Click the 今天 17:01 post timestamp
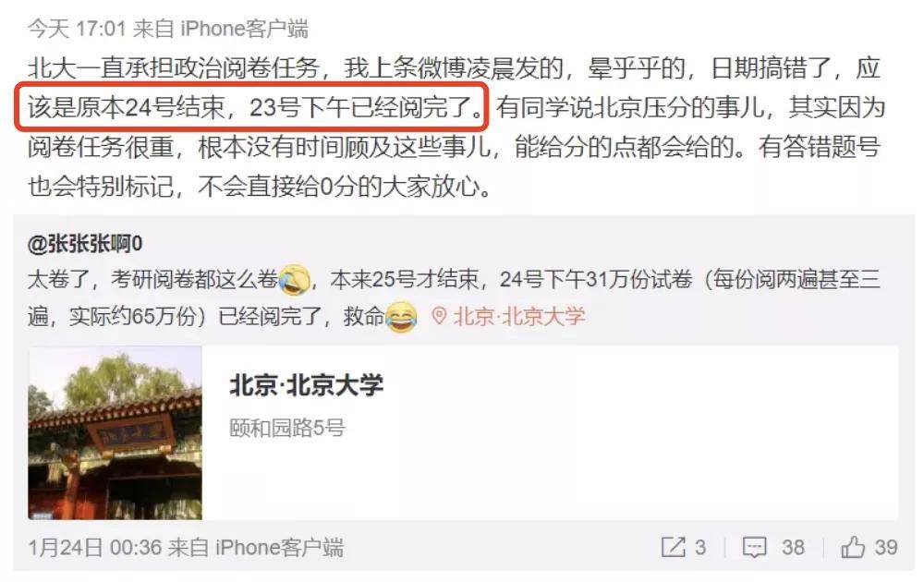Image resolution: width=924 pixels, height=582 pixels. (77, 29)
